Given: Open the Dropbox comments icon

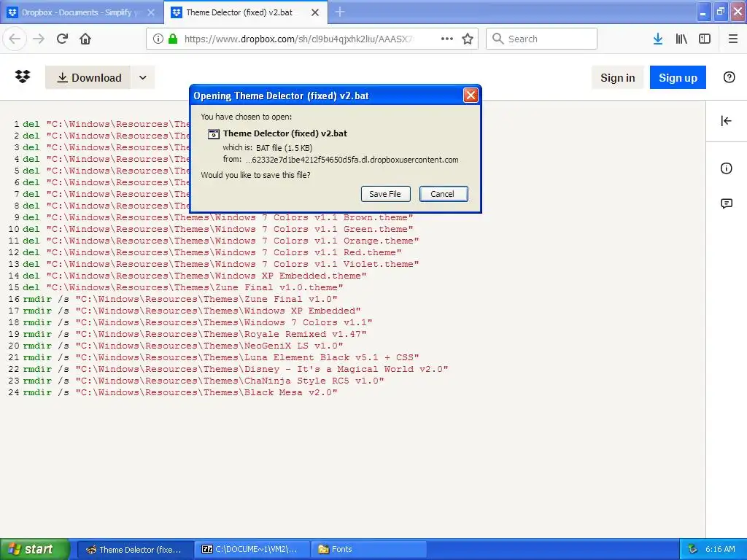Looking at the screenshot, I should click(x=727, y=204).
